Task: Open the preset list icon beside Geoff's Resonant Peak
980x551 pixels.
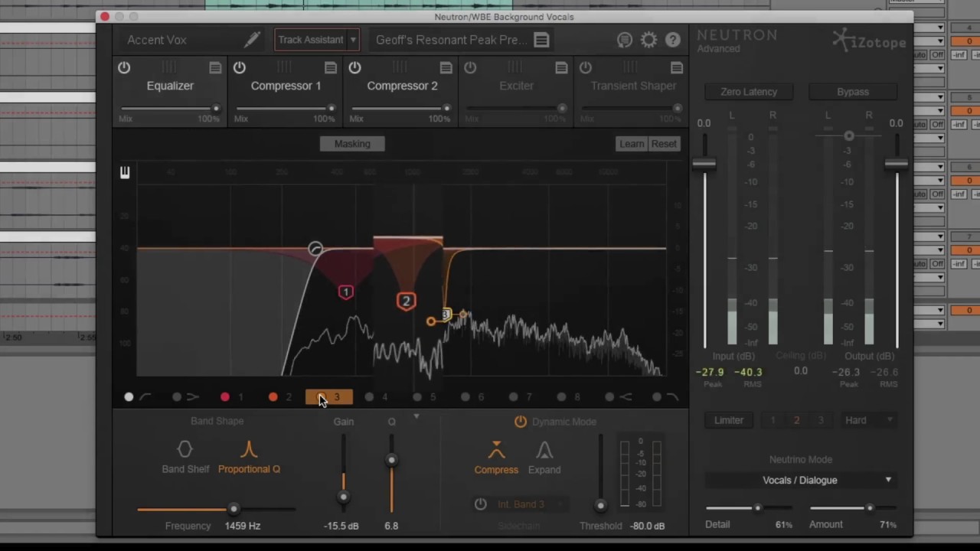Action: coord(541,40)
